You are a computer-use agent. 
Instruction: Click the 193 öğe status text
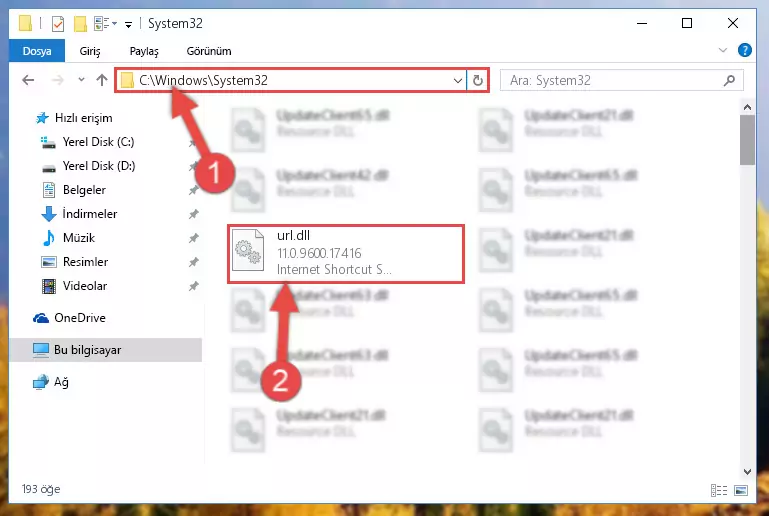point(41,490)
